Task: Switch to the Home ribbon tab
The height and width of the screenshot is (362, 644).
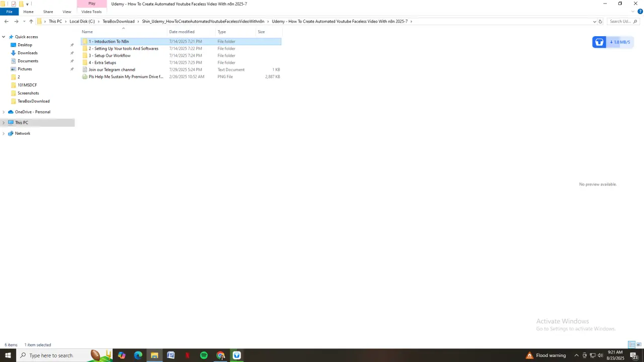Action: click(x=28, y=12)
